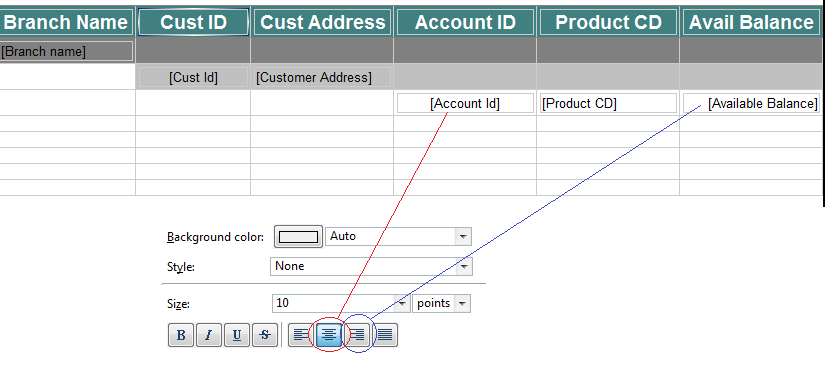827x374 pixels.
Task: Select center text alignment
Action: (329, 335)
